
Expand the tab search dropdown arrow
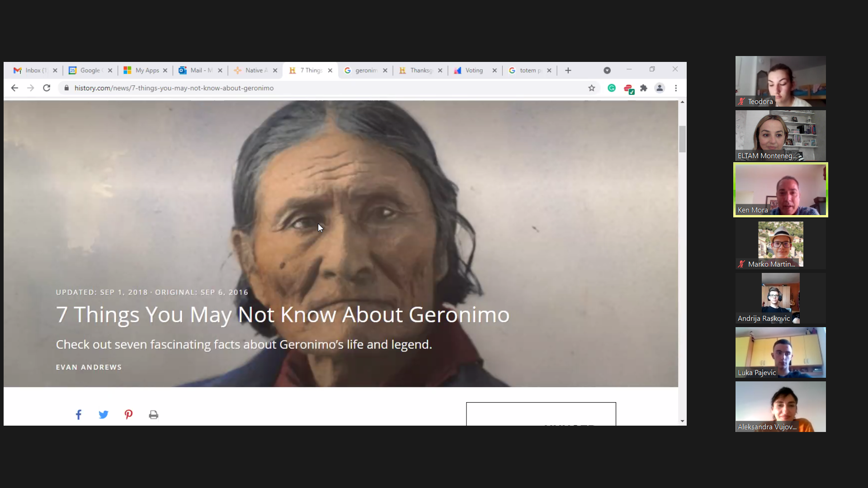[607, 70]
